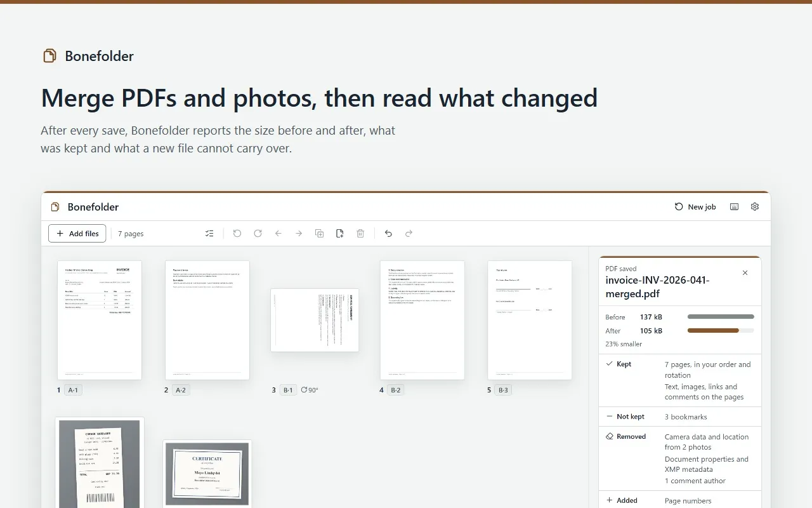This screenshot has width=812, height=508.
Task: Click the After size bar
Action: click(x=721, y=330)
